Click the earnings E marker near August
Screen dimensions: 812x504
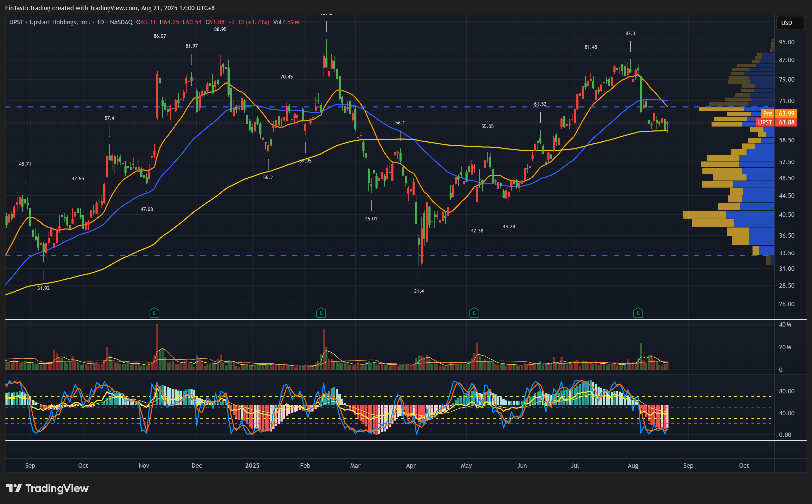point(638,313)
